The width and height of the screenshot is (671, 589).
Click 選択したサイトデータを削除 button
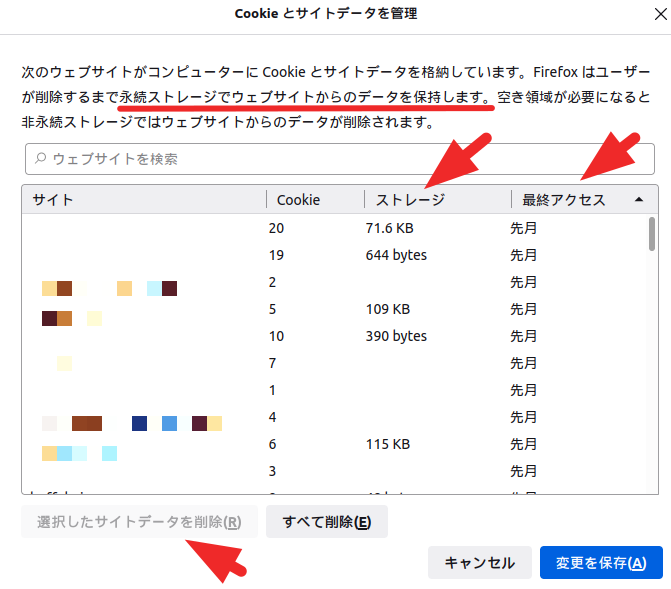(139, 522)
